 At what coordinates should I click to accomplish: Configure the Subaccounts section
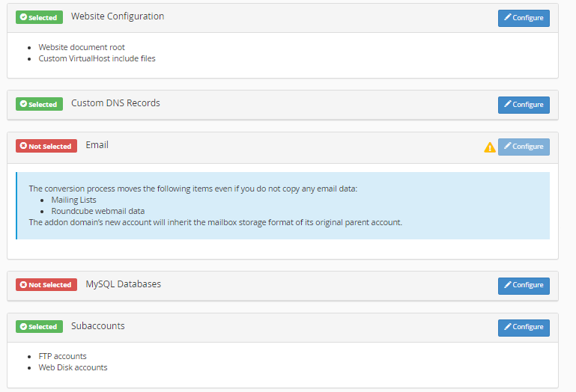click(x=524, y=327)
